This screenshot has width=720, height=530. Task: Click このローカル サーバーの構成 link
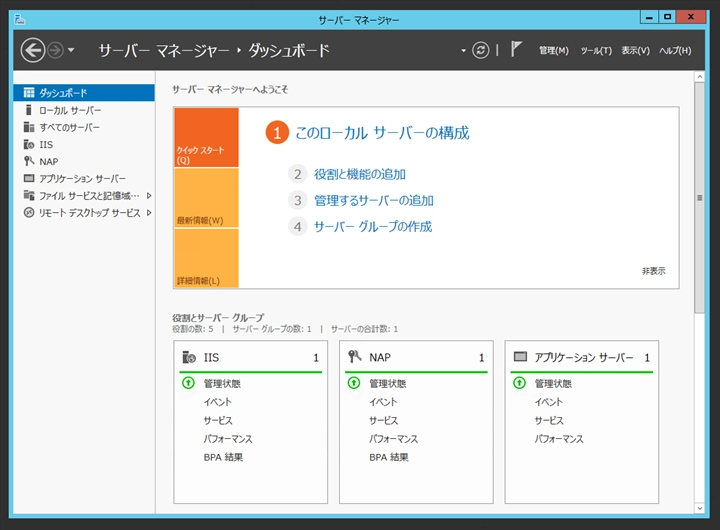click(x=382, y=133)
